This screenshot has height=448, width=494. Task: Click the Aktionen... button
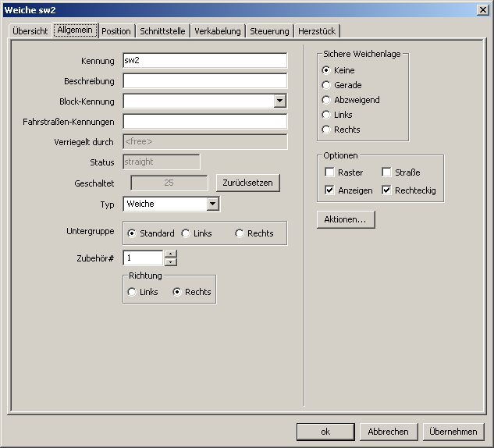click(x=346, y=220)
